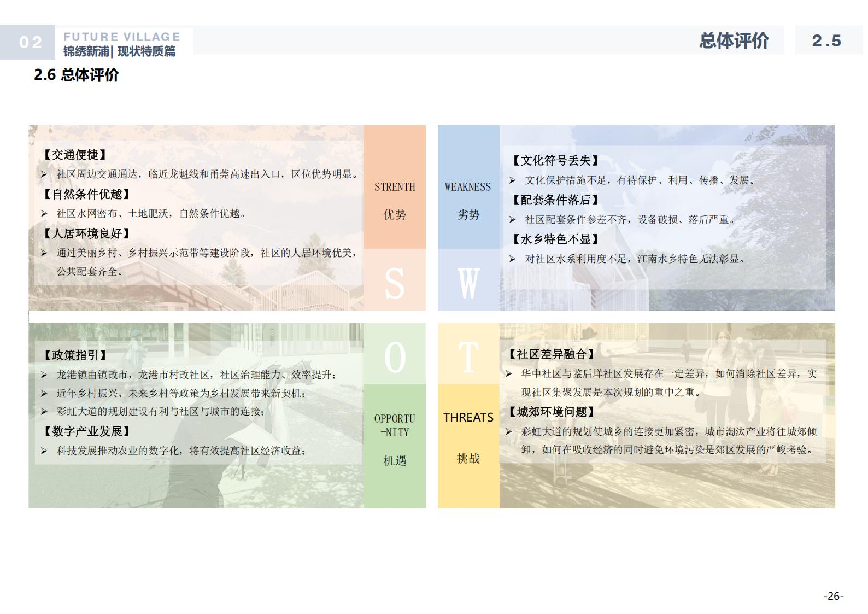The width and height of the screenshot is (868, 614).
Task: Click the "OPPORTU-NITY" label
Action: [x=395, y=425]
